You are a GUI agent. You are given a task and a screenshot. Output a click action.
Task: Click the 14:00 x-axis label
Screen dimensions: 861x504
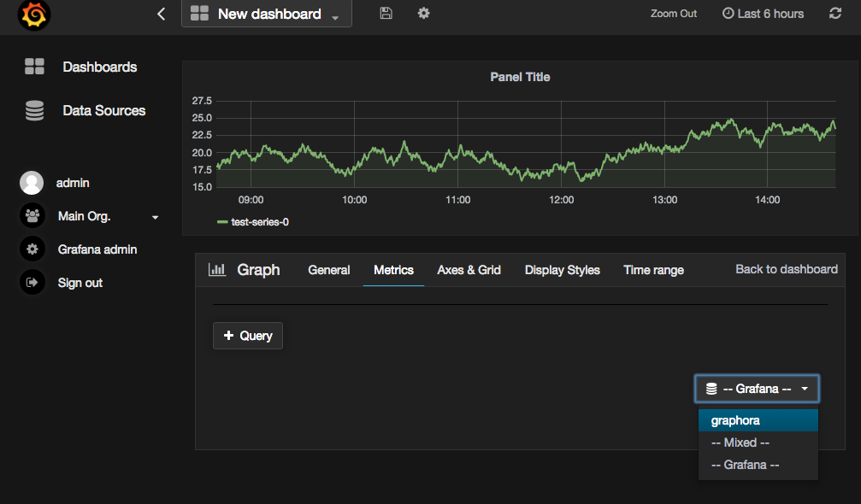point(767,200)
